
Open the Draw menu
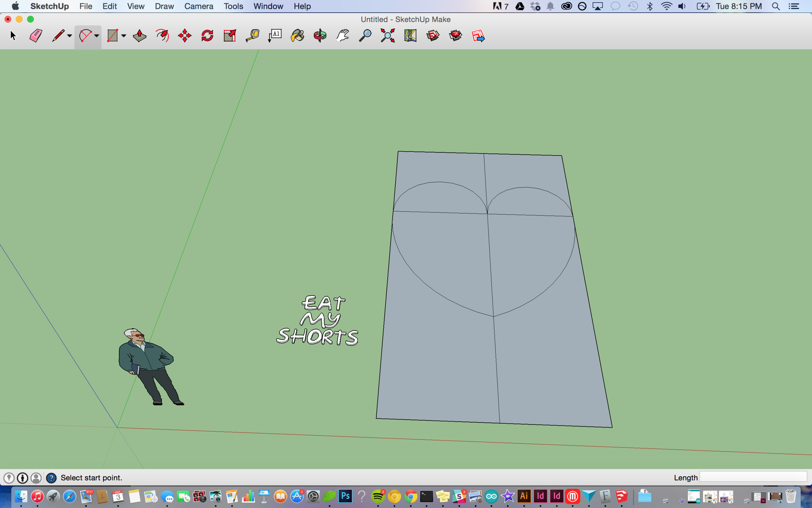pos(164,6)
